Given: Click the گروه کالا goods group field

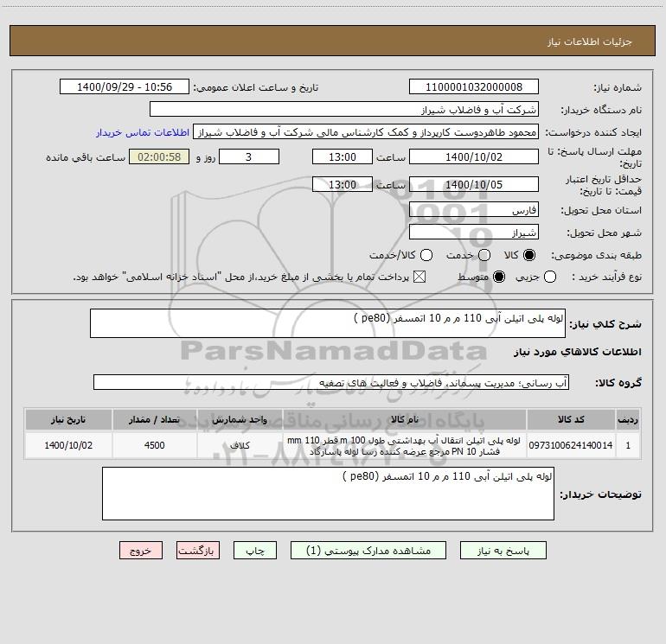Looking at the screenshot, I should [331, 382].
